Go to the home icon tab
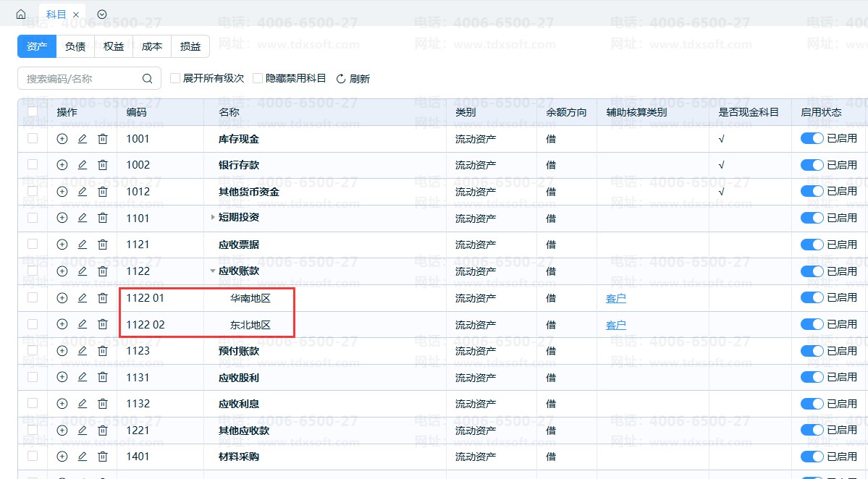Viewport: 868px width, 479px height. point(21,14)
